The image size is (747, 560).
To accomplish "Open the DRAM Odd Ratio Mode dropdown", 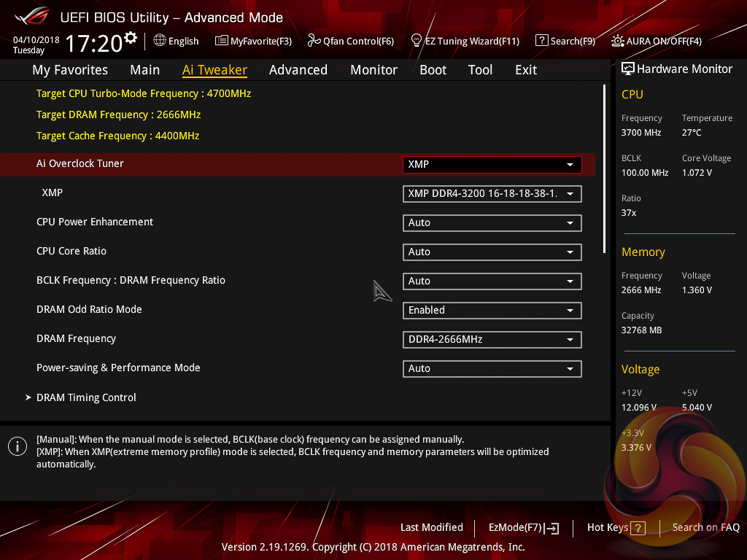I will click(492, 311).
